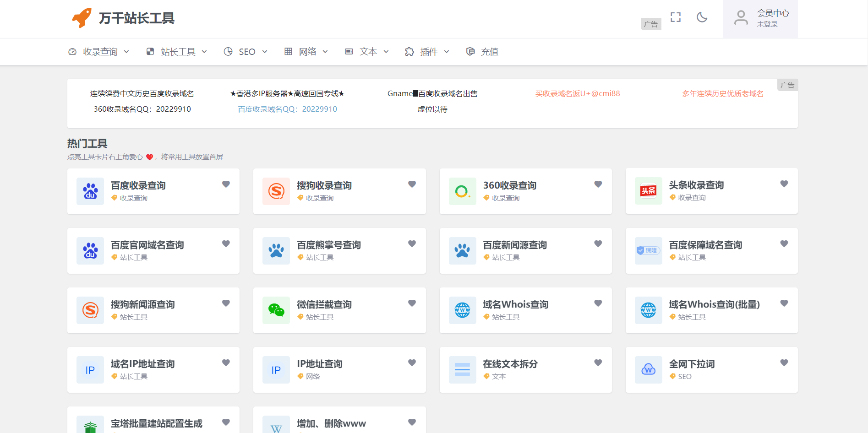
Task: Open 会员中心 login area
Action: 760,19
